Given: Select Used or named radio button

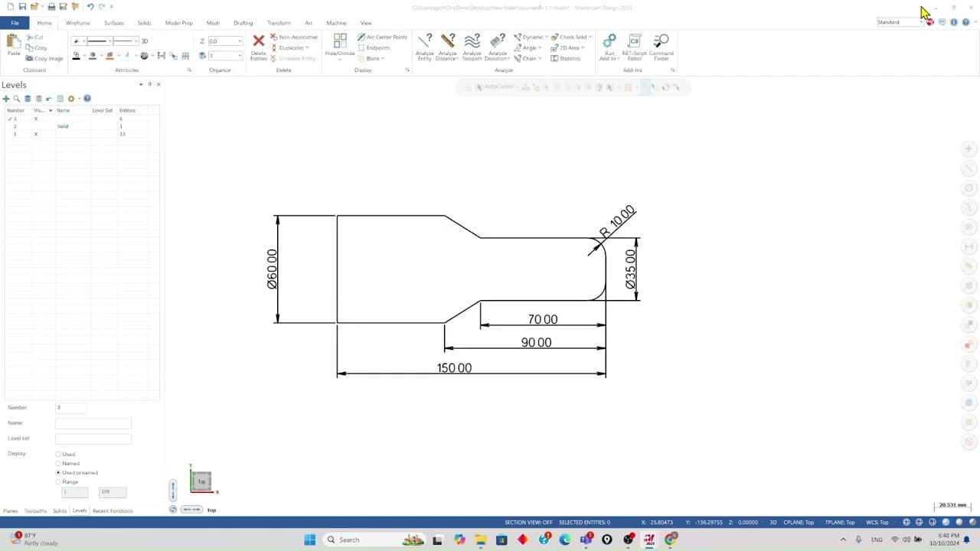Looking at the screenshot, I should 58,473.
